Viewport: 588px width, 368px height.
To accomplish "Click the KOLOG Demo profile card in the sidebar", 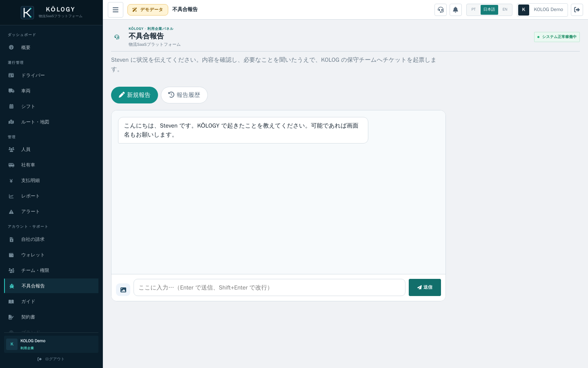I will tap(51, 344).
